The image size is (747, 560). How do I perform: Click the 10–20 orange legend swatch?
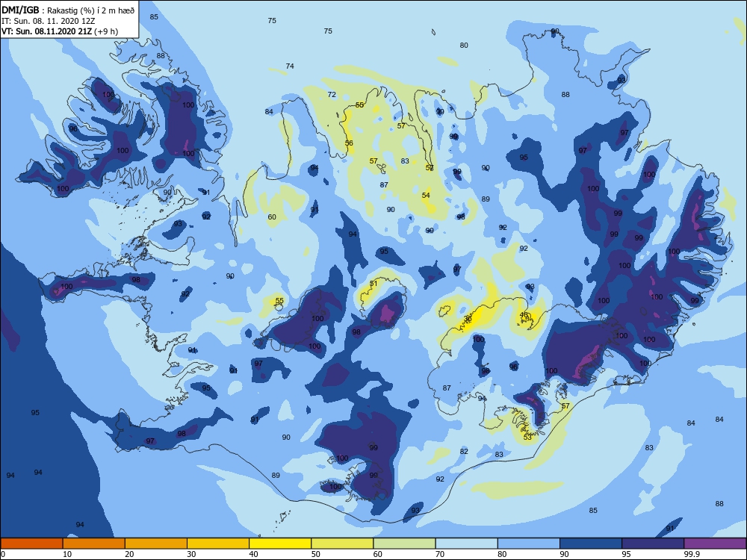pyautogui.click(x=94, y=544)
